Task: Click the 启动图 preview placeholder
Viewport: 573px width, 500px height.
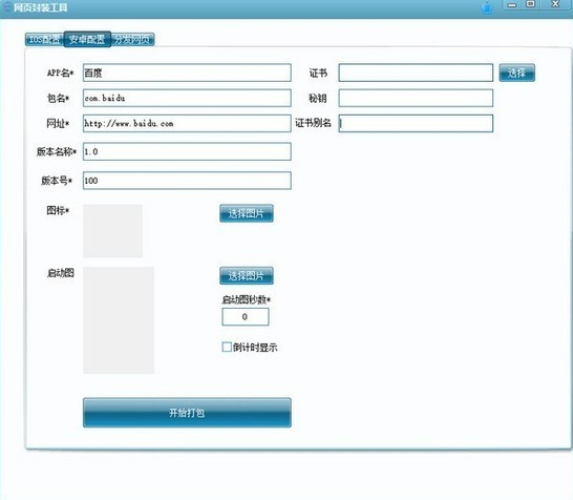Action: pyautogui.click(x=118, y=320)
